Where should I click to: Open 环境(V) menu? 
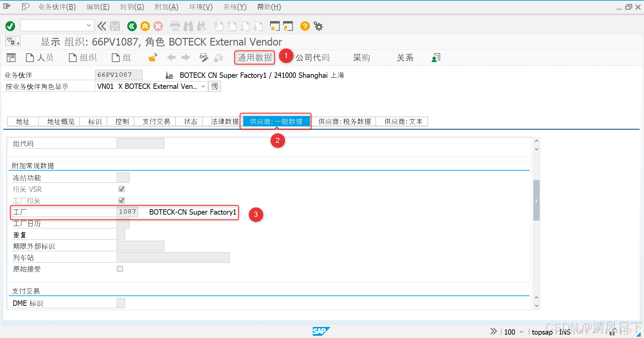[x=201, y=7]
